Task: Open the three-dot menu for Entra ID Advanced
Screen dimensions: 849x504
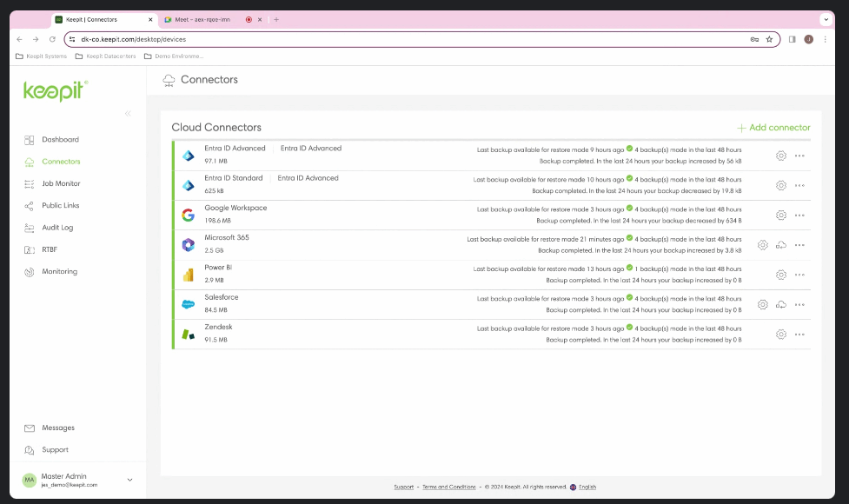Action: coord(799,156)
